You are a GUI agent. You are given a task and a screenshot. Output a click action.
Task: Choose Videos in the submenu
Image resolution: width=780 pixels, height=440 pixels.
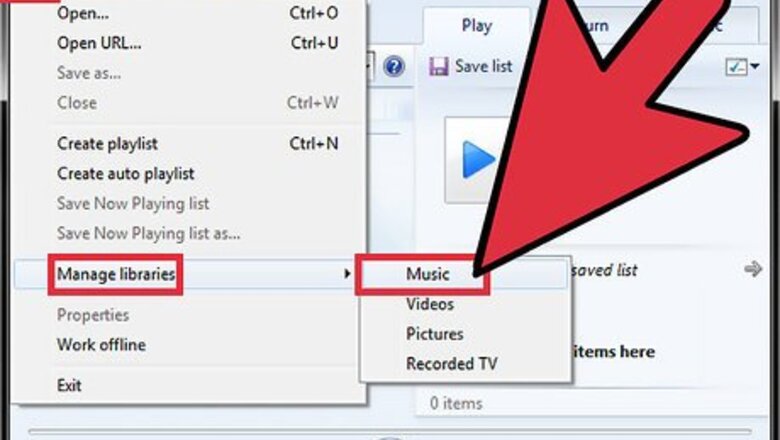[x=430, y=304]
